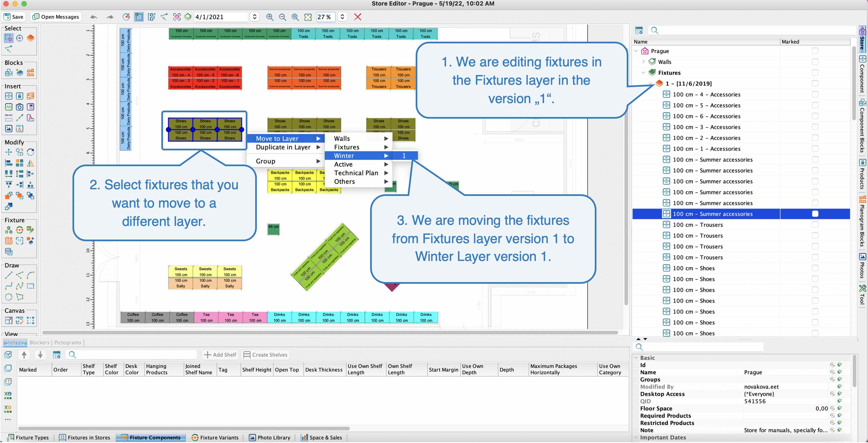
Task: Open the Fixture Types bottom tab
Action: coord(28,438)
